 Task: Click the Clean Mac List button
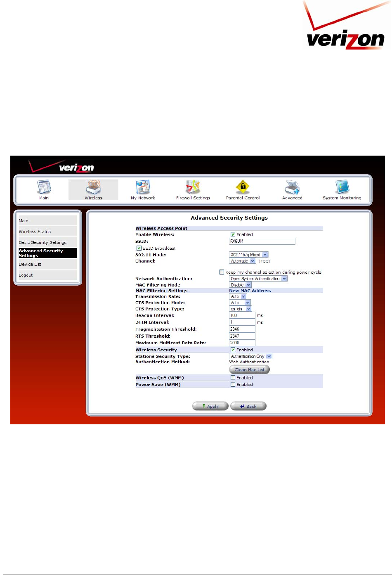click(x=249, y=369)
